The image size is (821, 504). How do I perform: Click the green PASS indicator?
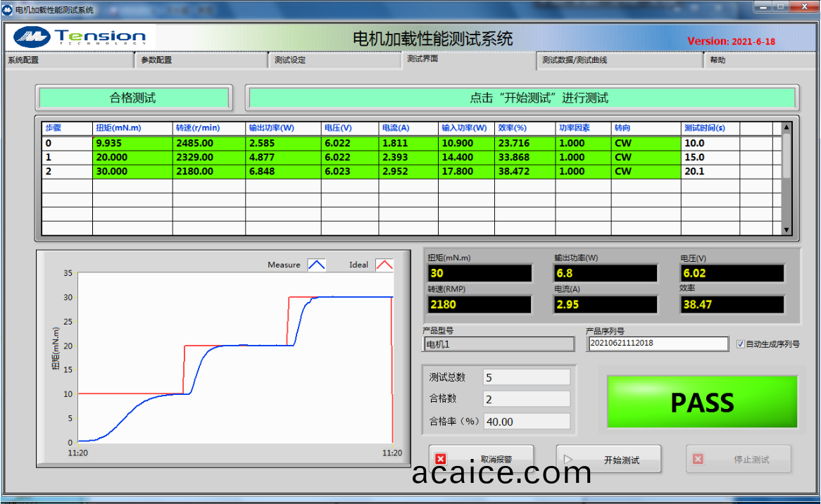pos(702,403)
